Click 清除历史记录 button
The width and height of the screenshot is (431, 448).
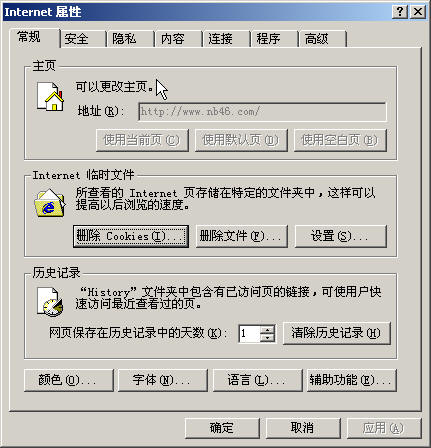click(337, 333)
